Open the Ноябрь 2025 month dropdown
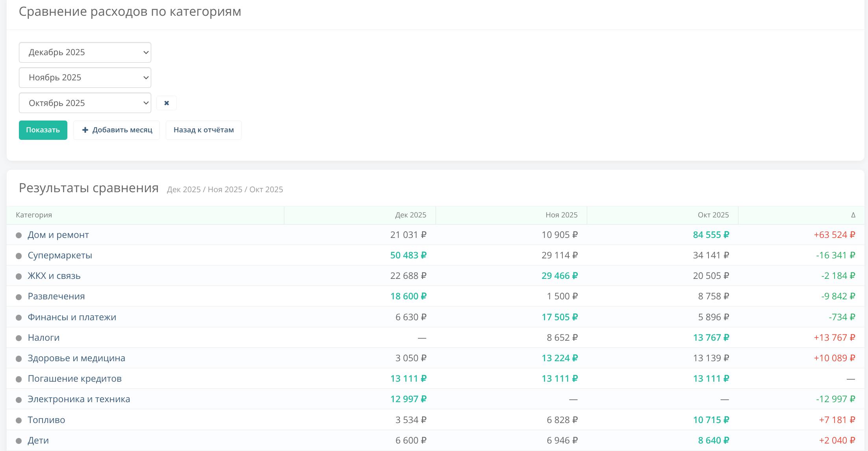Screen dimensions: 868x451 point(85,78)
